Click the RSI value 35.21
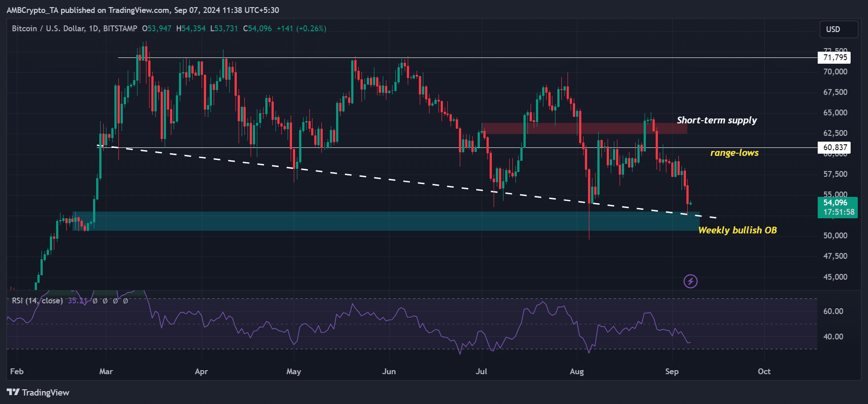Viewport: 868px width, 404px height. pos(77,301)
